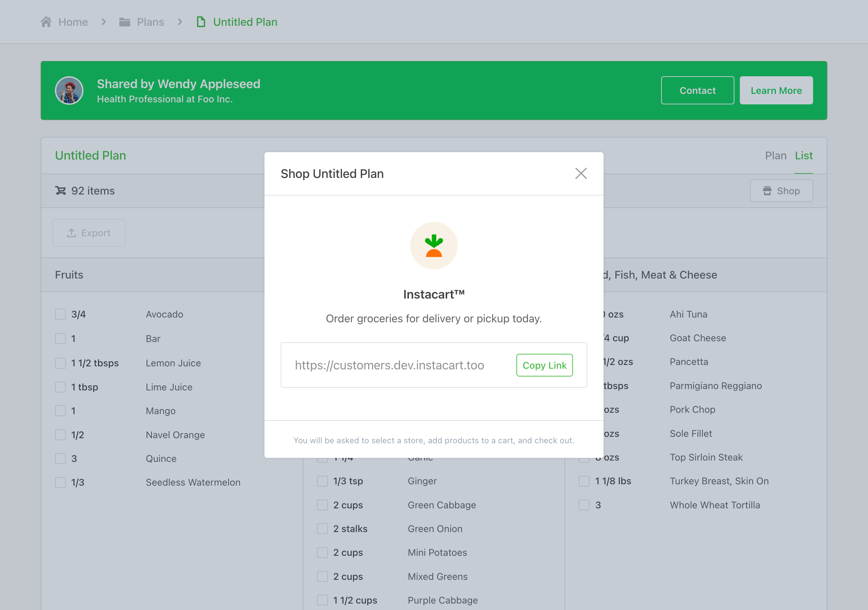Check the Green Cabbage checkbox

[322, 505]
